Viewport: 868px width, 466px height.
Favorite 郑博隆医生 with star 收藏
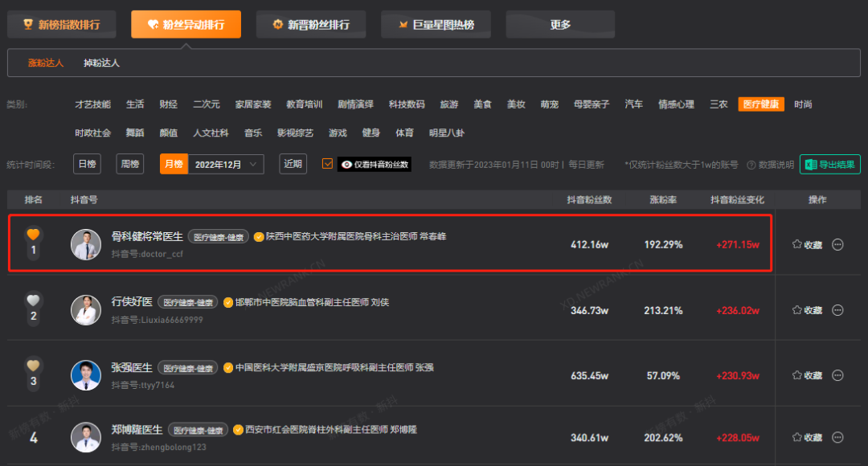tap(807, 437)
